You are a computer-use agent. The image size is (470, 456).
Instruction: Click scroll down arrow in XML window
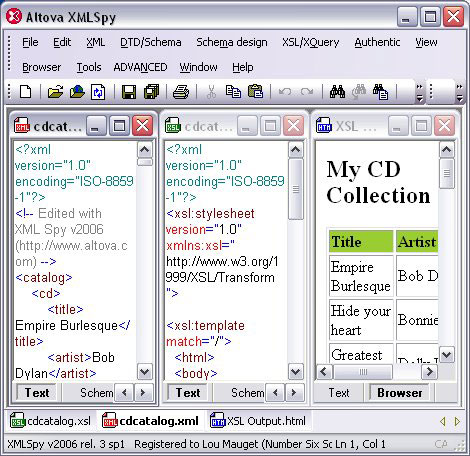pos(145,371)
